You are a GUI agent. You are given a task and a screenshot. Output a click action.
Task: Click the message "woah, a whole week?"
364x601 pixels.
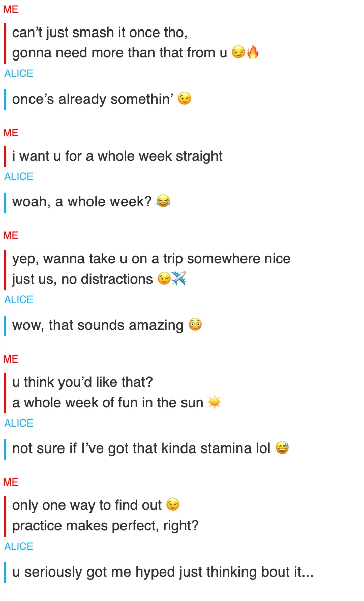coord(82,202)
